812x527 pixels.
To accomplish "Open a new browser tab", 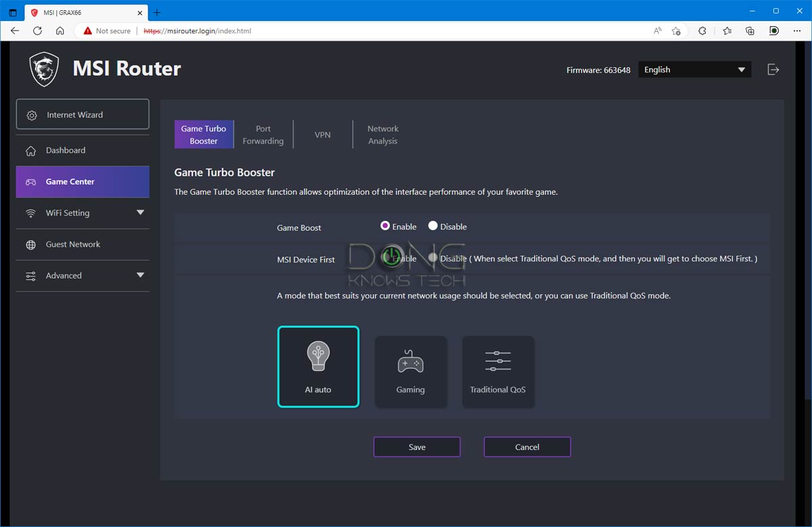I will 157,12.
